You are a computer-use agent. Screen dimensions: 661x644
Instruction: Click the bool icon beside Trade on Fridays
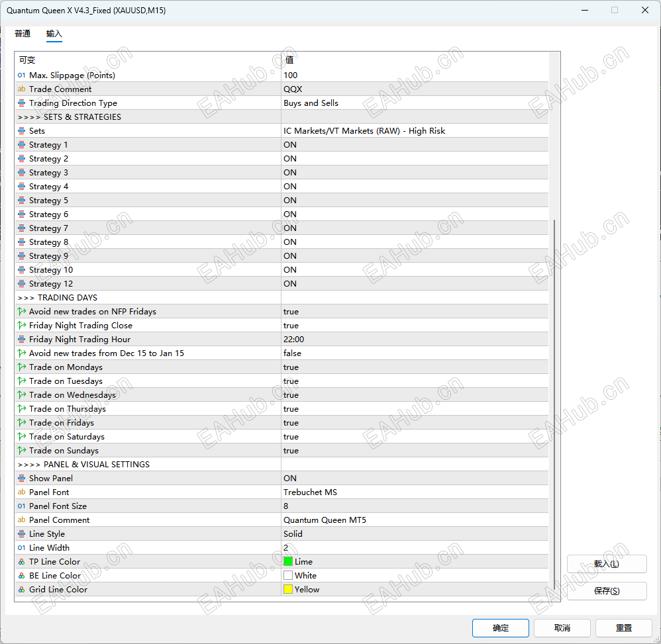21,423
